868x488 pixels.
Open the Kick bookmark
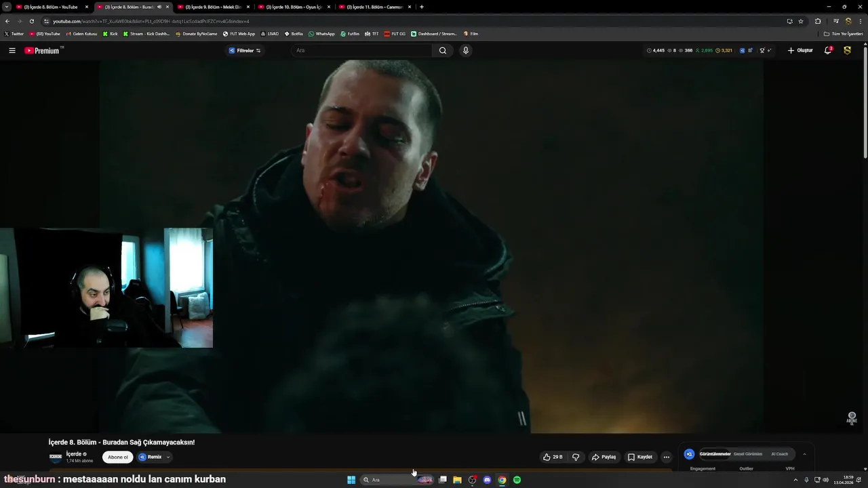(110, 33)
